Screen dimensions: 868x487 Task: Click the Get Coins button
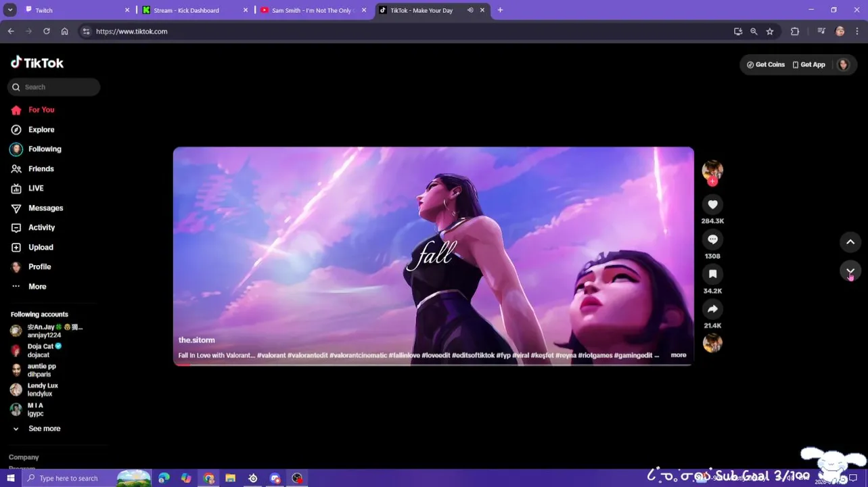coord(766,64)
